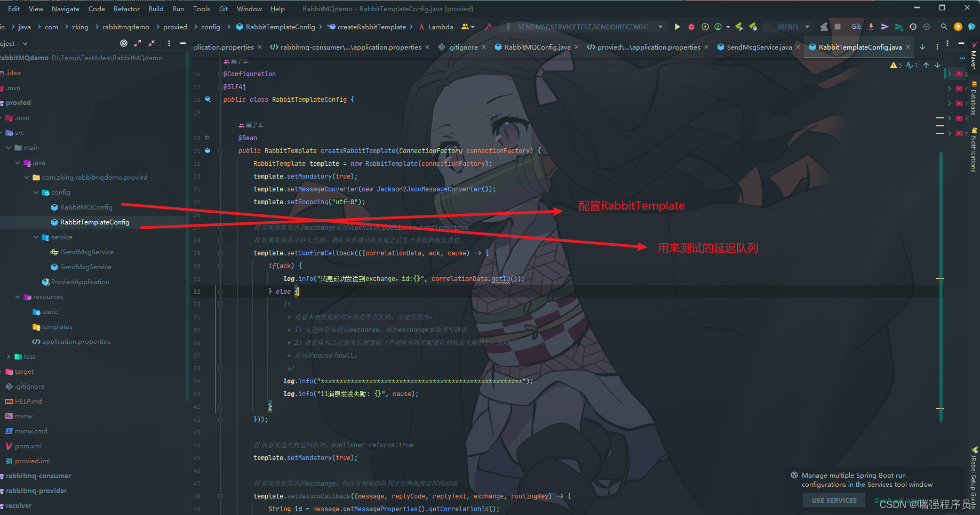Image resolution: width=980 pixels, height=515 pixels.
Task: Switch to .gitignore editor tab
Action: pyautogui.click(x=462, y=47)
